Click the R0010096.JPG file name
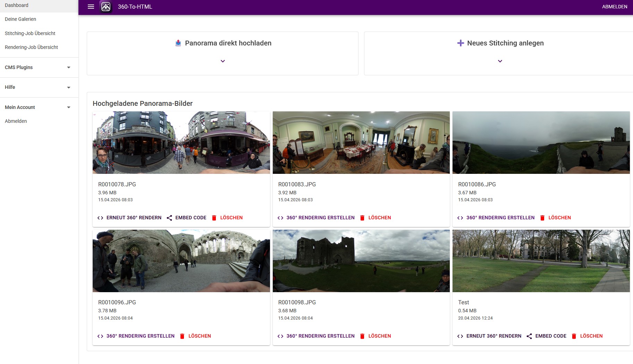This screenshot has height=364, width=633. coord(117,303)
